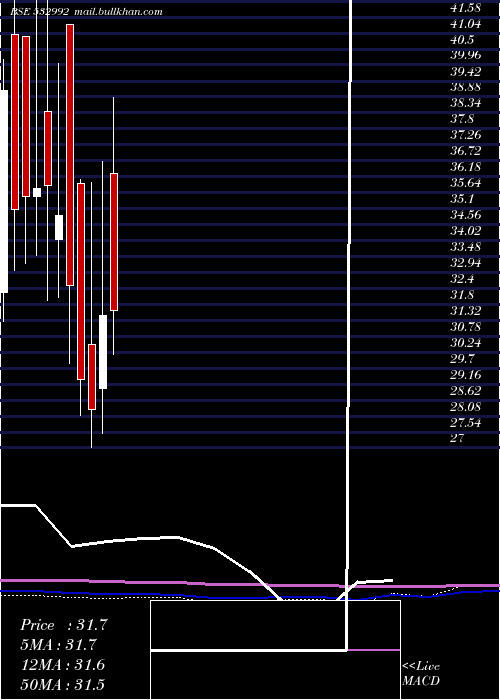Click the 30.78 price axis label
This screenshot has height=700, width=500.
click(466, 327)
